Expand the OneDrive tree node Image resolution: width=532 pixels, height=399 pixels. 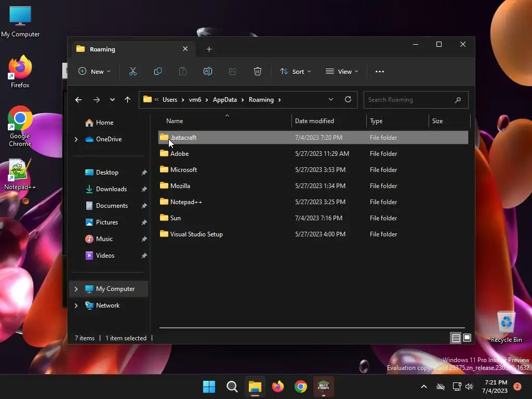click(76, 139)
